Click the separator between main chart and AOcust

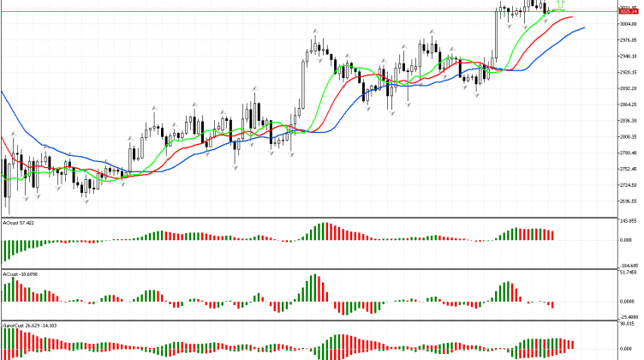tap(308, 216)
